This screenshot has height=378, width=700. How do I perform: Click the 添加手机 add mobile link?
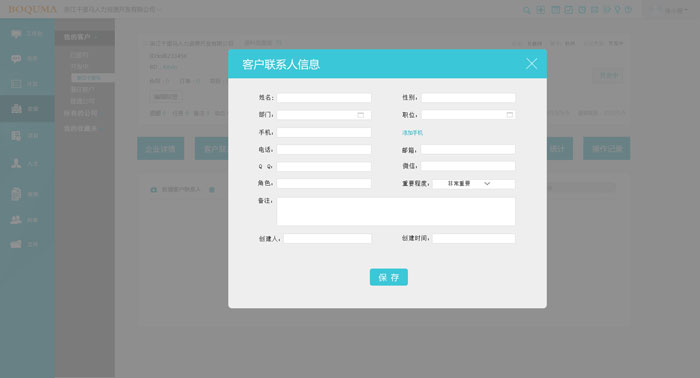pyautogui.click(x=412, y=133)
